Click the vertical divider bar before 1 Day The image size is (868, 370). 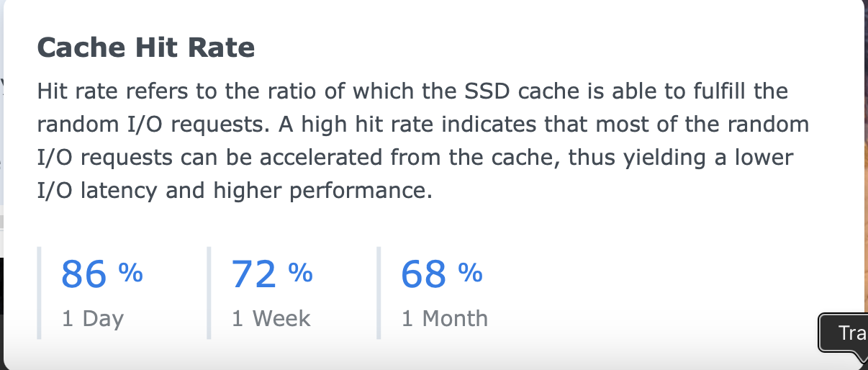[x=39, y=292]
